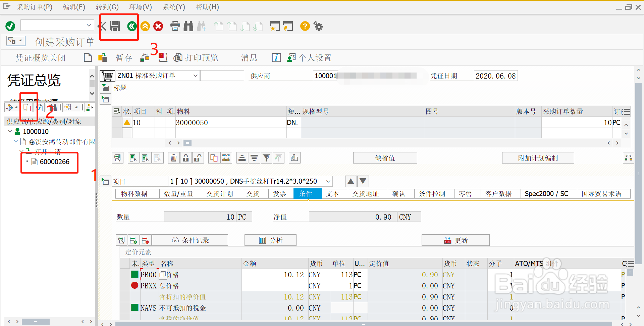
Task: Open the breakdown layout dropdown in document overview toolbar
Action: coord(71,107)
